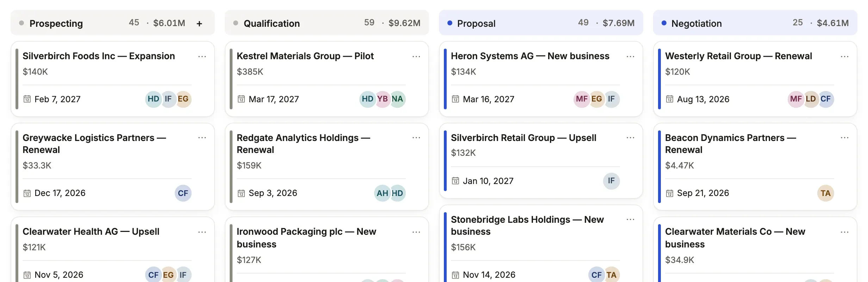Select the Negotiation column header
868x282 pixels.
coord(755,23)
